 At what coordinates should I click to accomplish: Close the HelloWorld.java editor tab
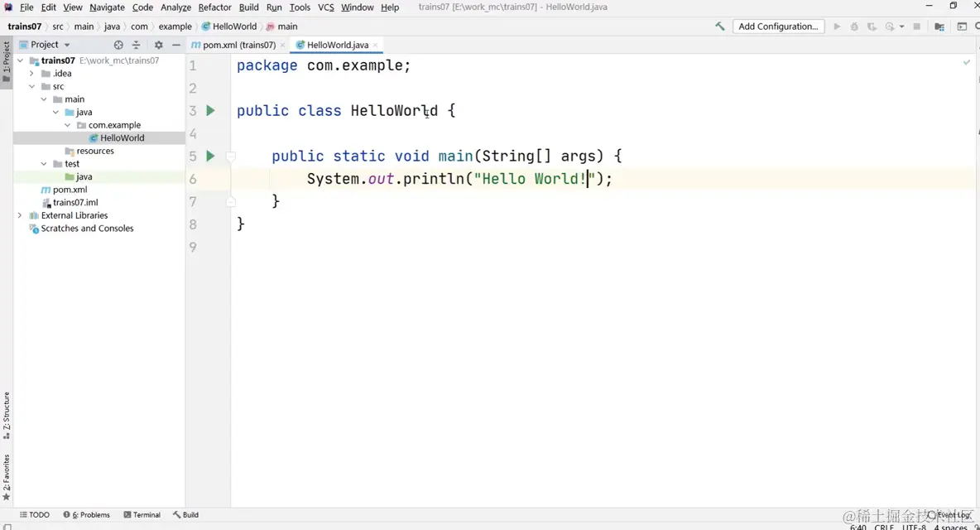[x=375, y=45]
